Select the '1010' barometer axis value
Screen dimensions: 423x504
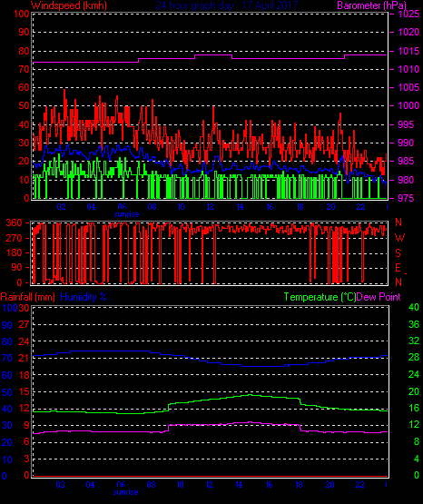[408, 69]
